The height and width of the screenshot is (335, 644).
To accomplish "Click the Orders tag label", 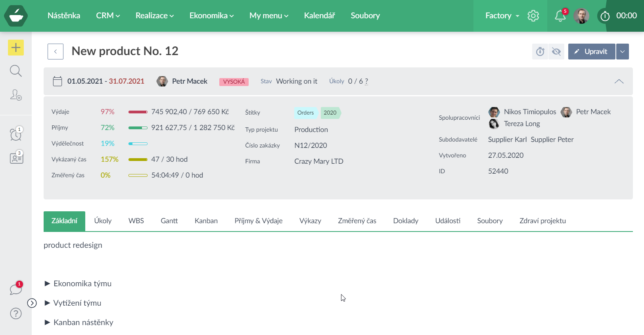I will (305, 113).
